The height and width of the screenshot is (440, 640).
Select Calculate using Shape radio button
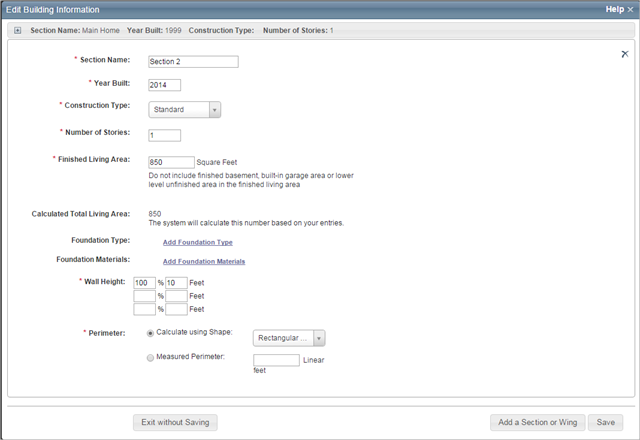pyautogui.click(x=150, y=333)
